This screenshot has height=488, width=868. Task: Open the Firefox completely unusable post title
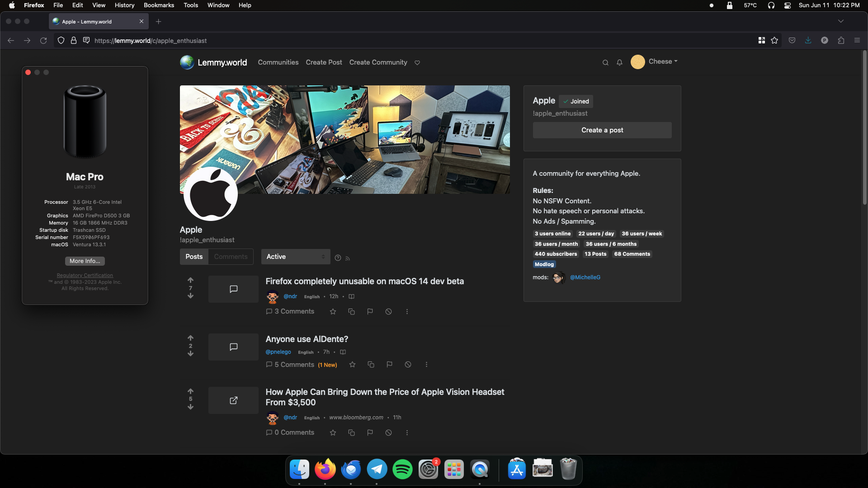[364, 282]
